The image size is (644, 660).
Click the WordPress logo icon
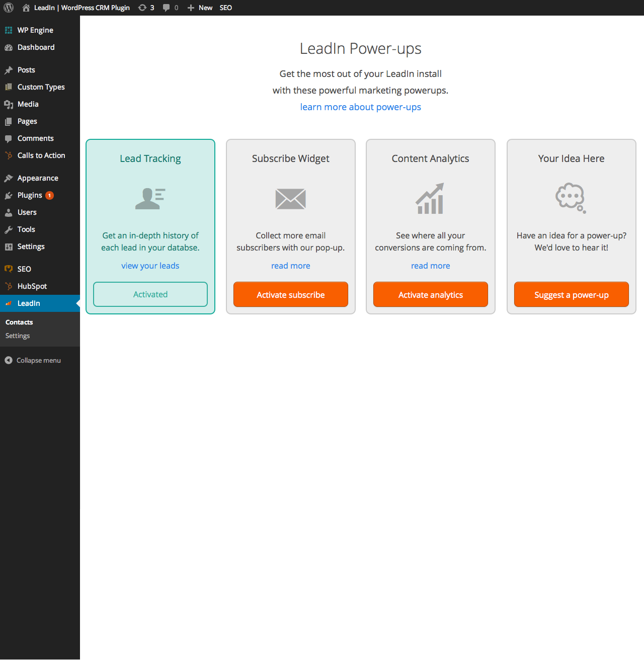(9, 8)
